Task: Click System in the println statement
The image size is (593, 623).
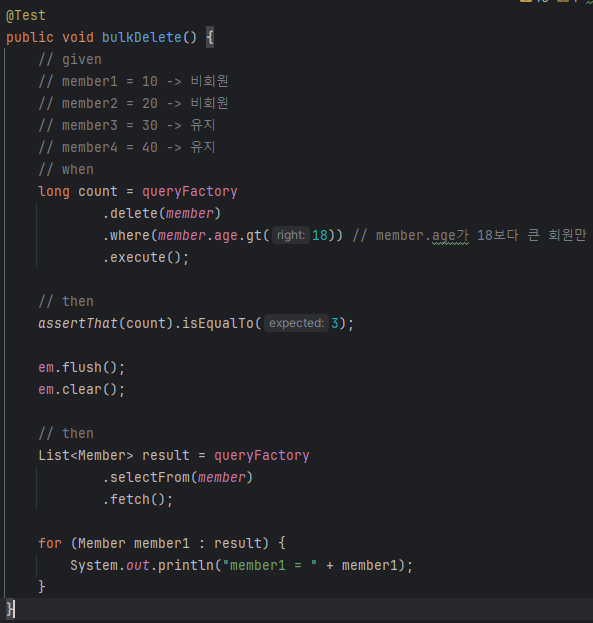Action: 94,565
